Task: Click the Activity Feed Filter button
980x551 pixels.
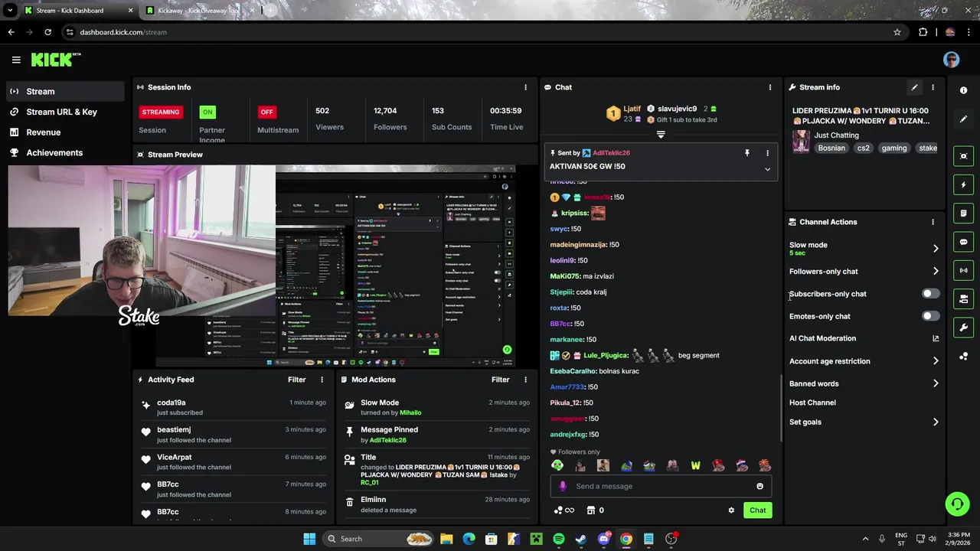Action: click(296, 380)
